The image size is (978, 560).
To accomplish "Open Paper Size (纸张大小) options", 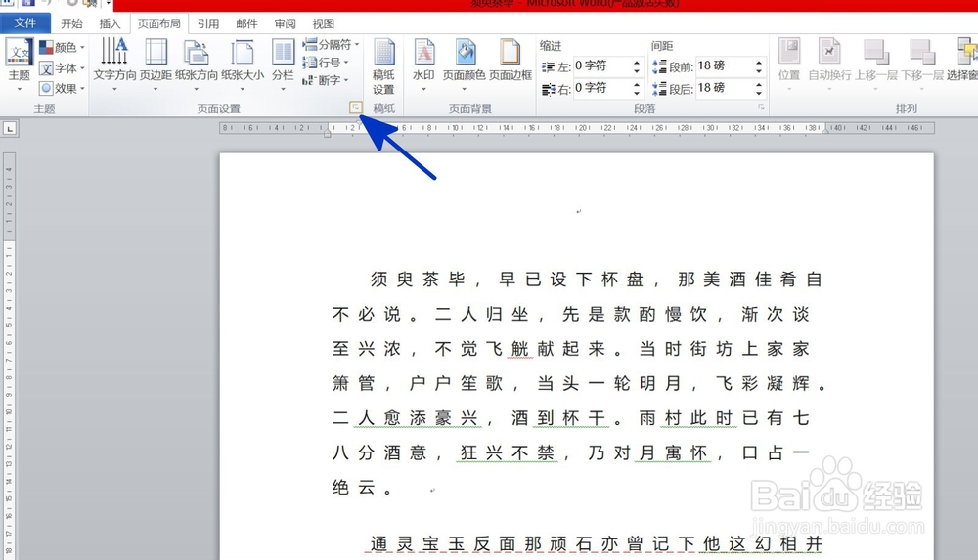I will 242,63.
